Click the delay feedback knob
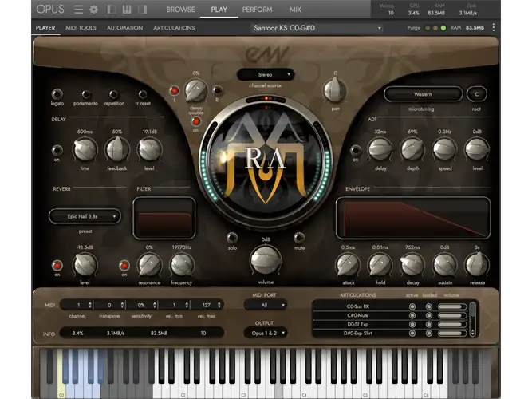The image size is (532, 399). [117, 149]
